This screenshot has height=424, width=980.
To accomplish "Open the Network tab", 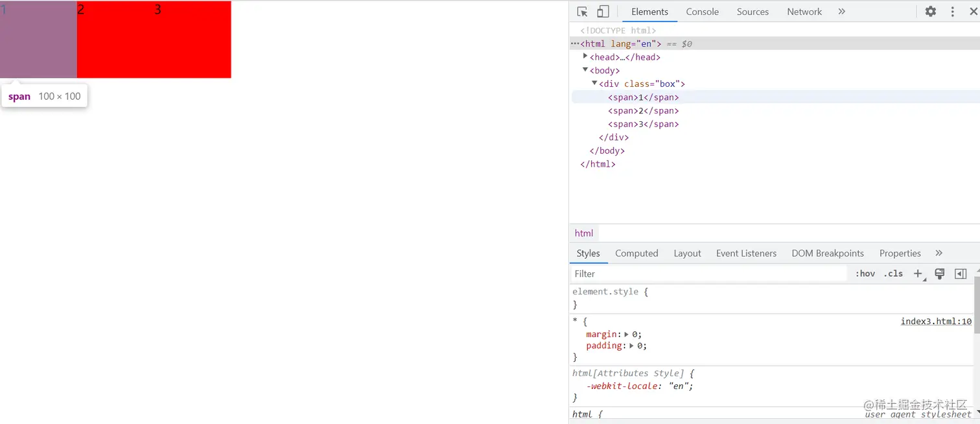I will tap(804, 12).
